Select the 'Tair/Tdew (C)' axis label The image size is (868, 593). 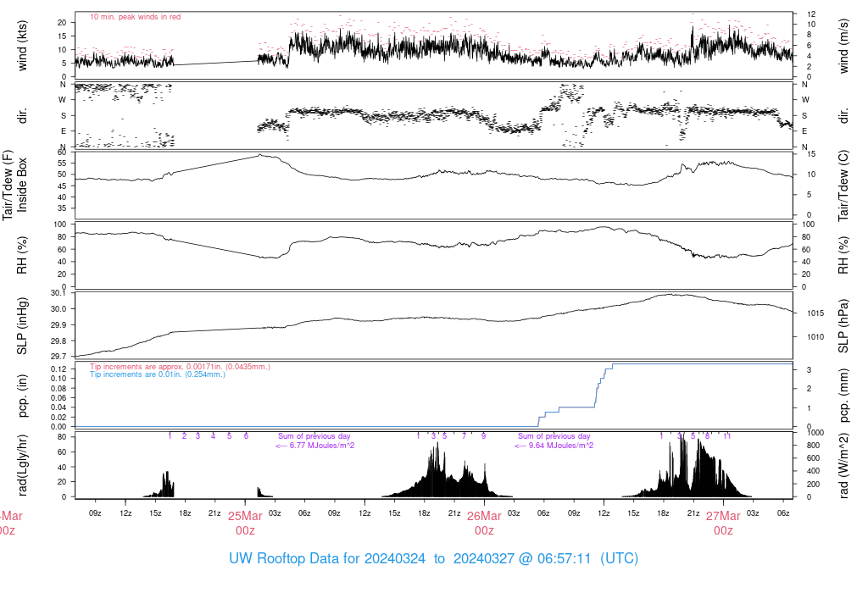pos(843,186)
